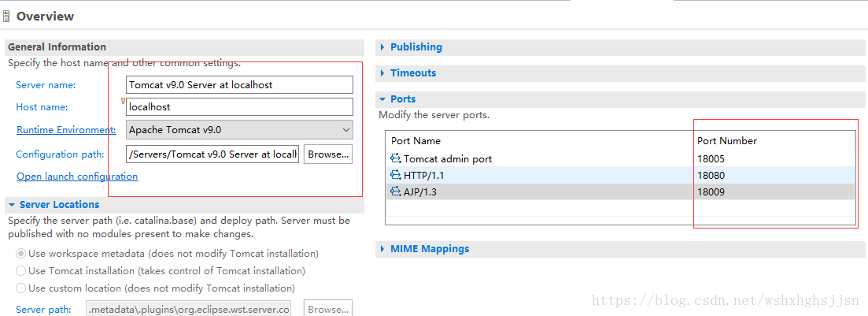Select Use workspace metadata option
868x316 pixels.
21,254
